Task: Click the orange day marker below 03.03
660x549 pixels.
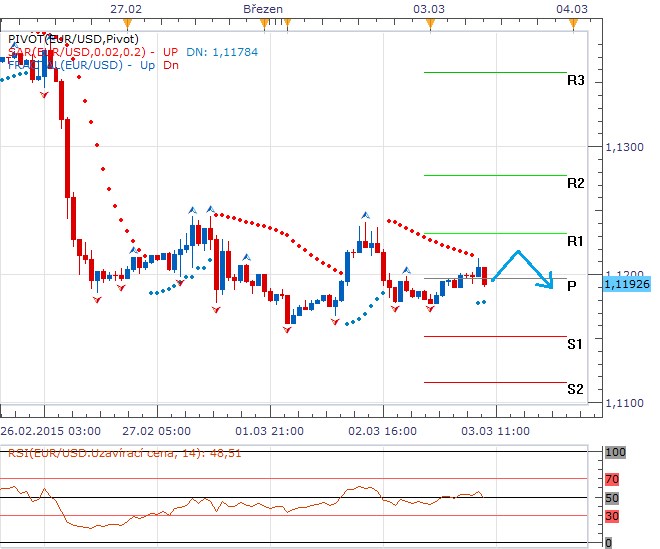Action: tap(429, 22)
